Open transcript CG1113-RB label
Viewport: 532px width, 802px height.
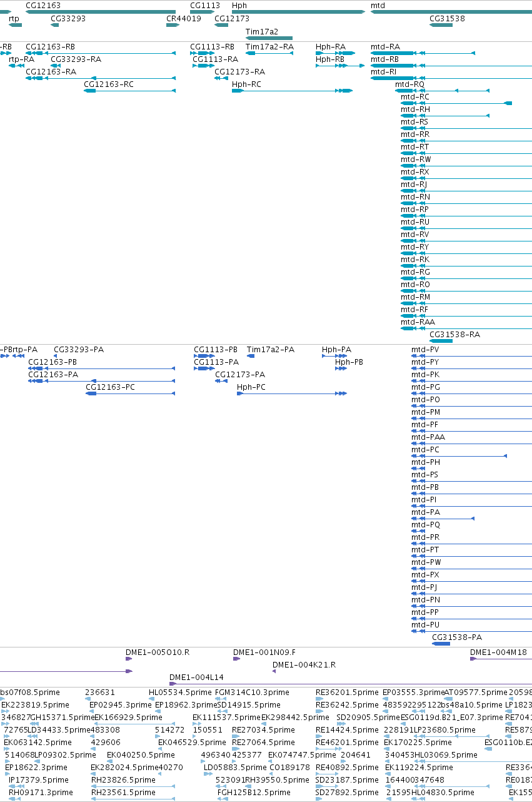[x=213, y=47]
